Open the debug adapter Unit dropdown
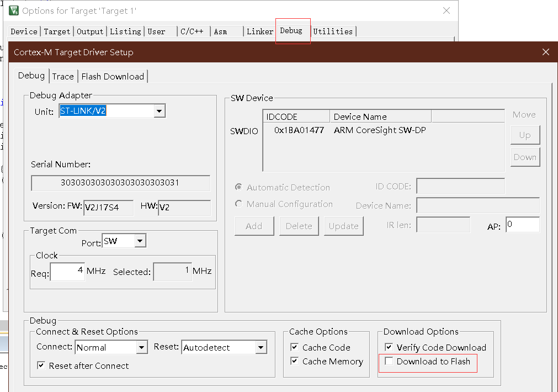The image size is (558, 392). tap(160, 111)
